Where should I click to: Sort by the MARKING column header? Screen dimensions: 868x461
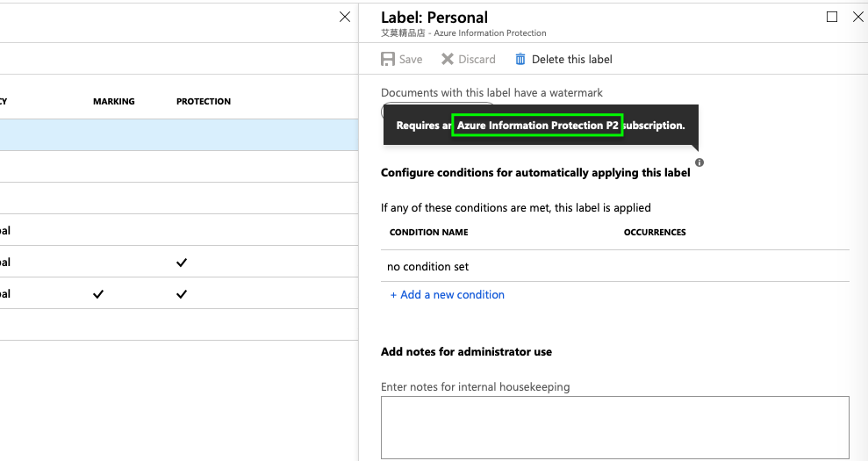click(x=114, y=102)
